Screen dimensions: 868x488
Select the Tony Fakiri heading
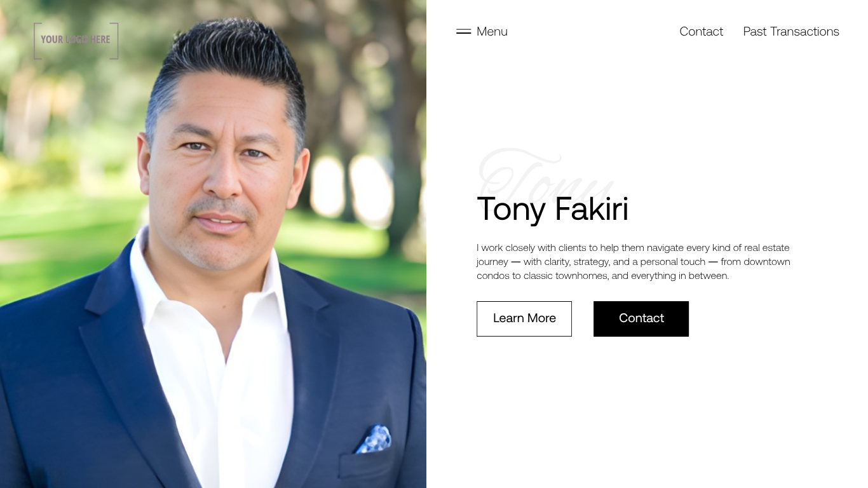[x=553, y=209]
